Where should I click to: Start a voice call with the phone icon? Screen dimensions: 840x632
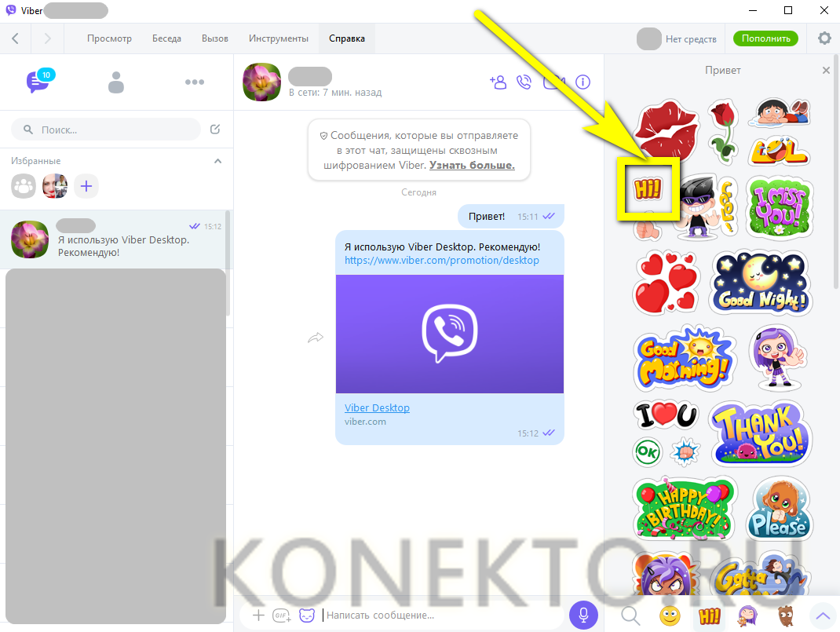tap(524, 82)
